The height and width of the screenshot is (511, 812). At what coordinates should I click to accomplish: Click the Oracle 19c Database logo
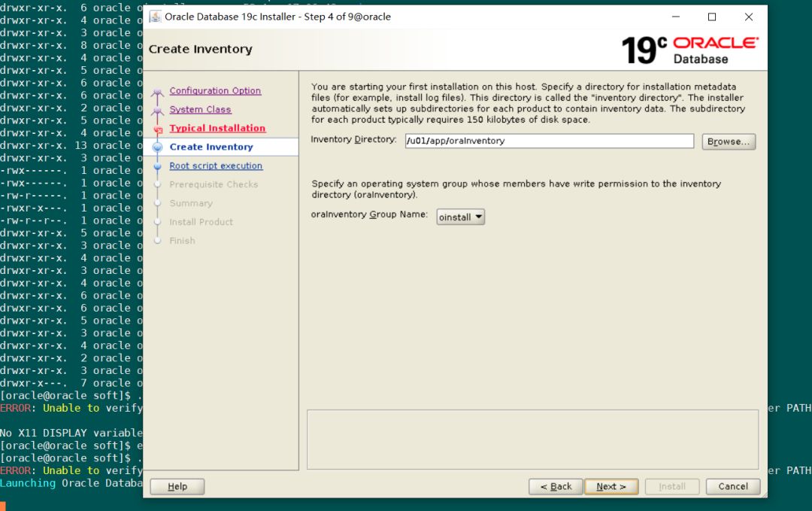689,50
